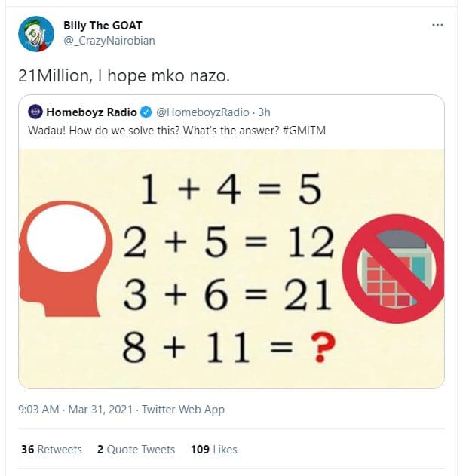The image size is (463, 476).
Task: Visit the @_CrazyNairobian handle
Action: 109,41
